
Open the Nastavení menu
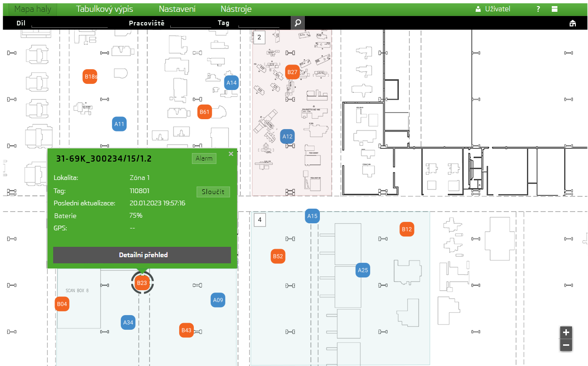tap(177, 9)
